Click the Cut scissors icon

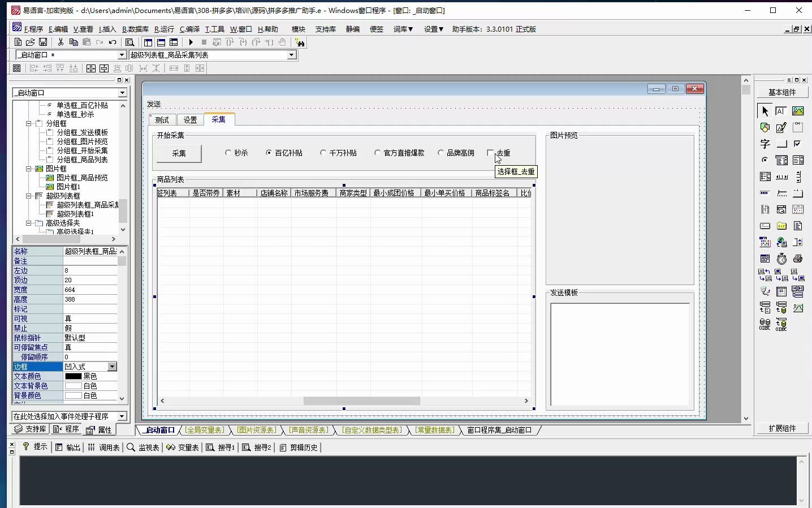(61, 42)
